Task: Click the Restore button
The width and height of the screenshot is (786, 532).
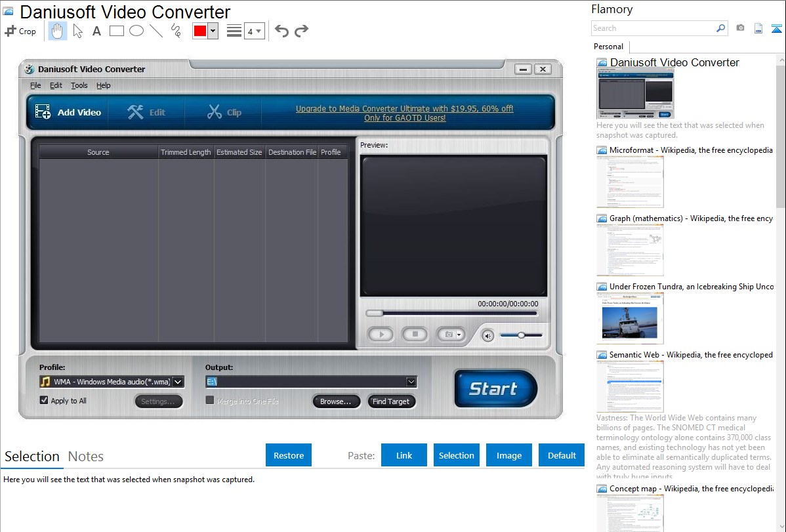Action: point(289,455)
